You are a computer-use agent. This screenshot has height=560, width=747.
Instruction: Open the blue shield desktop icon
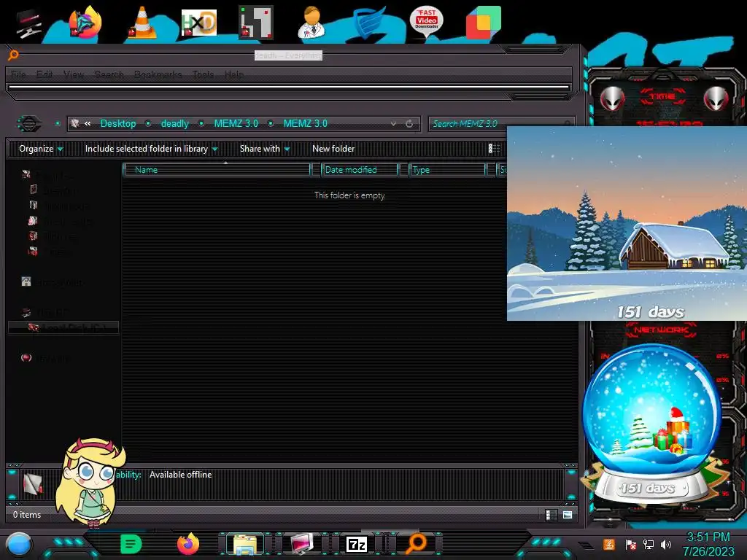tap(369, 23)
